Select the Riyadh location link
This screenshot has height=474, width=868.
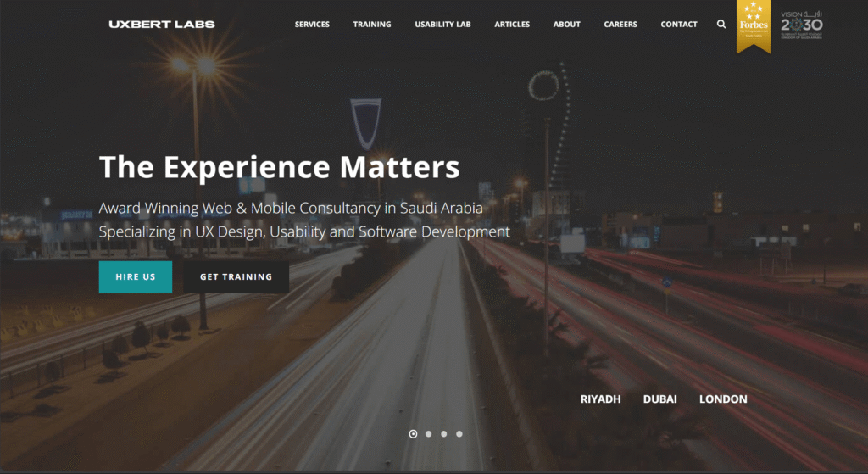(x=600, y=399)
